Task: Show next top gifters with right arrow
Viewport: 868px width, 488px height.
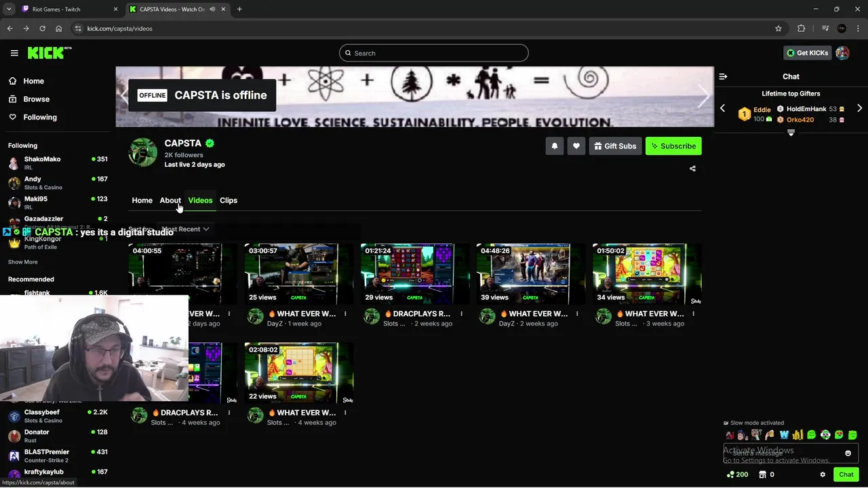Action: pyautogui.click(x=859, y=108)
